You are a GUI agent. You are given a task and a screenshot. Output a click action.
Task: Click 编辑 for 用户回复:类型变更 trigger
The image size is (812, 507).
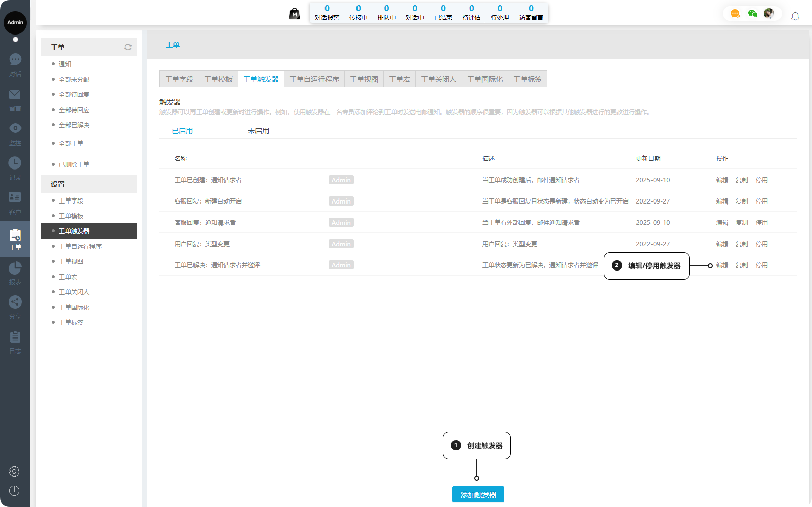(722, 244)
